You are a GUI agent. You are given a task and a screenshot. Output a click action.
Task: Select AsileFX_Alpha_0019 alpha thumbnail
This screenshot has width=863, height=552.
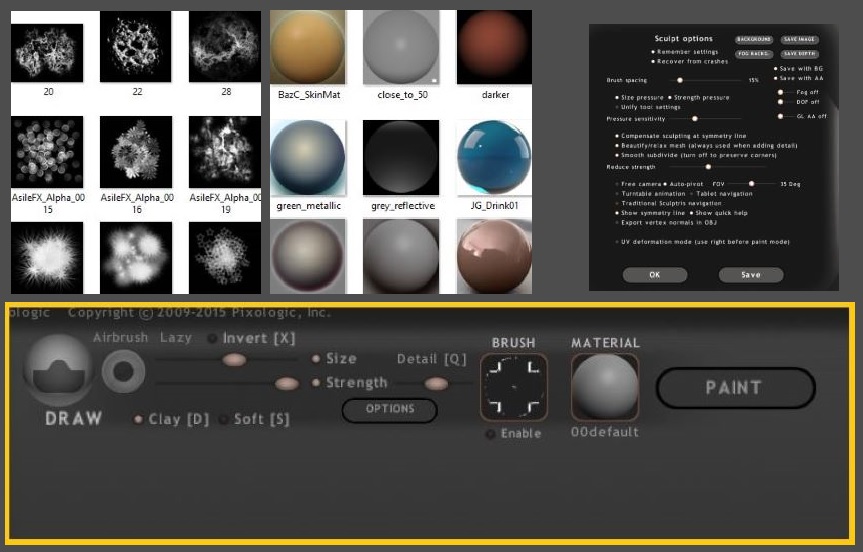pos(225,152)
